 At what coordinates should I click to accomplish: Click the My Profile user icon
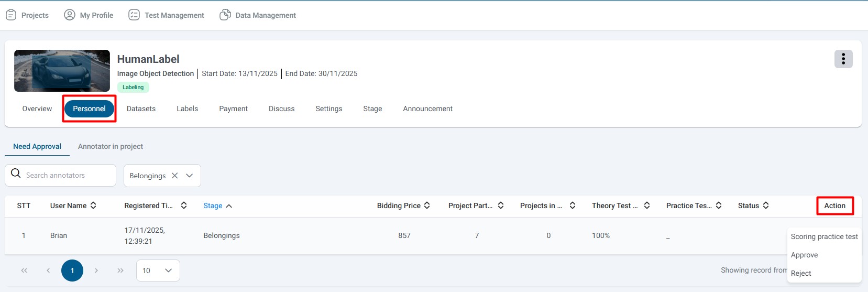coord(70,15)
